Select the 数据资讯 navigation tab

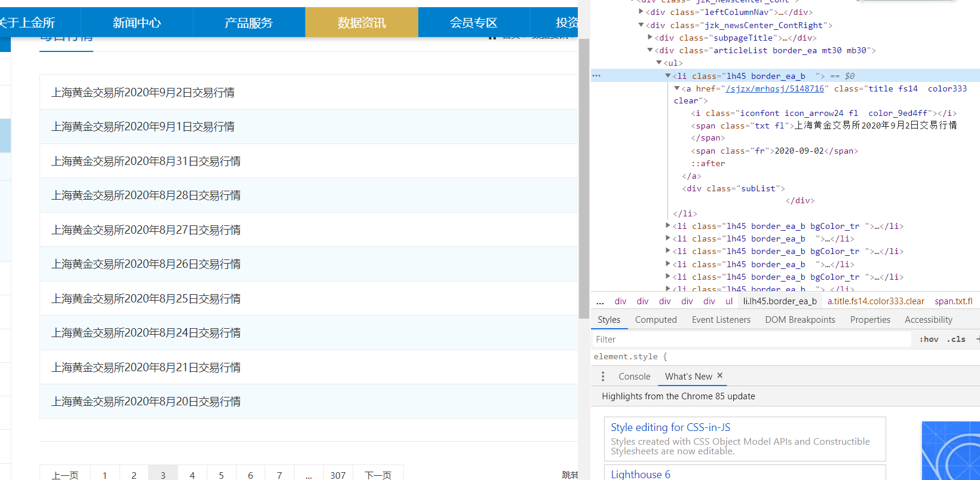point(362,23)
